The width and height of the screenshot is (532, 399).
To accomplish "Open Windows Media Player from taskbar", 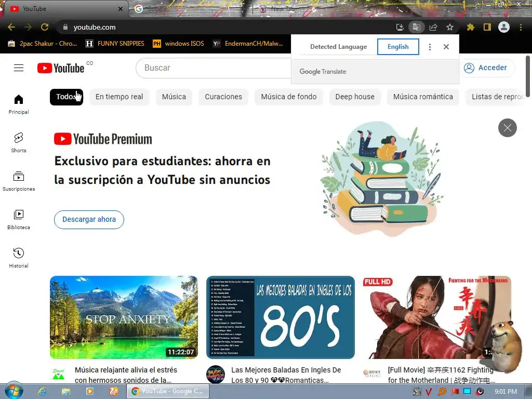I will tap(89, 391).
